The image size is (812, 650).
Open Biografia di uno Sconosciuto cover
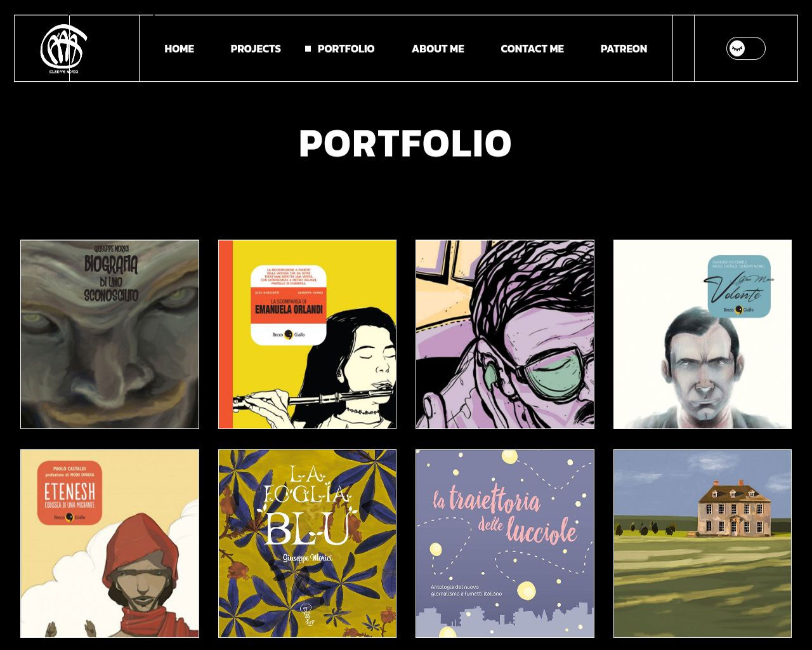coord(110,334)
